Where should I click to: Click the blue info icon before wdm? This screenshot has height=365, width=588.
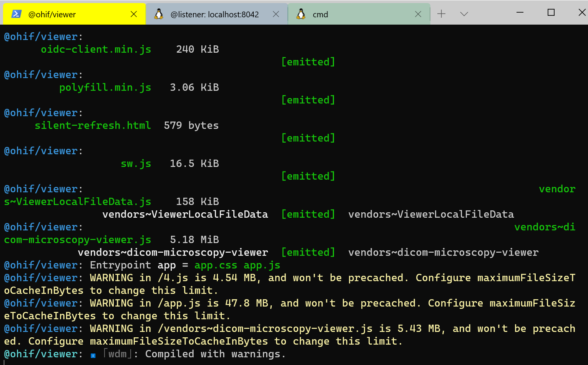coord(93,355)
